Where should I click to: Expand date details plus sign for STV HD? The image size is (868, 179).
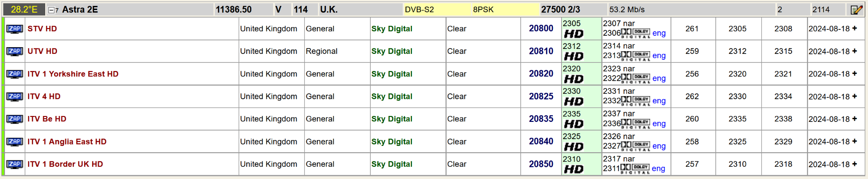click(854, 29)
